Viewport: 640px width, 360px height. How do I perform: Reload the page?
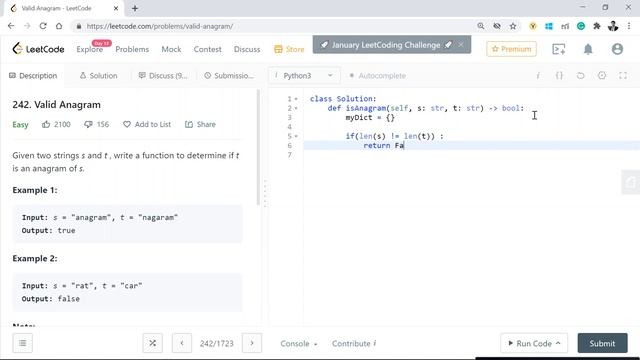tap(43, 26)
